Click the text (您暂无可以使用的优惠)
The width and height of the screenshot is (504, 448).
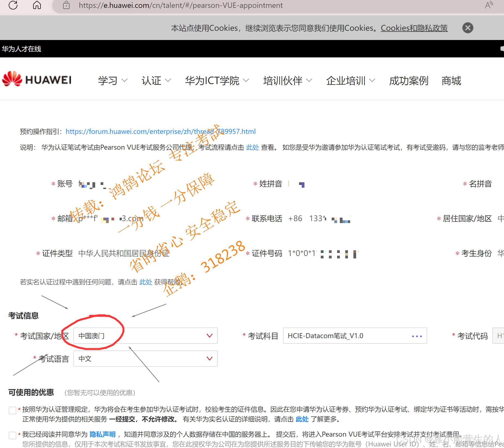click(100, 393)
